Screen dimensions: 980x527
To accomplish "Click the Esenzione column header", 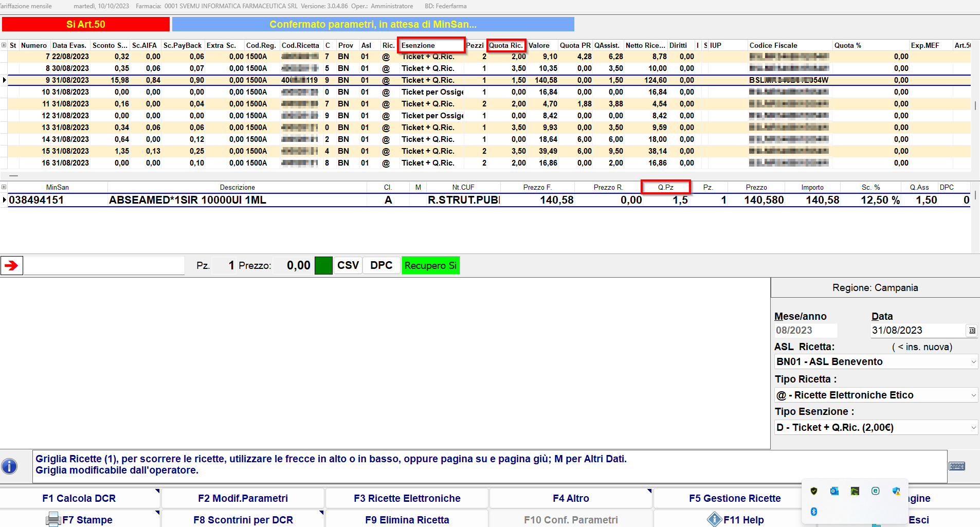I will tap(431, 45).
